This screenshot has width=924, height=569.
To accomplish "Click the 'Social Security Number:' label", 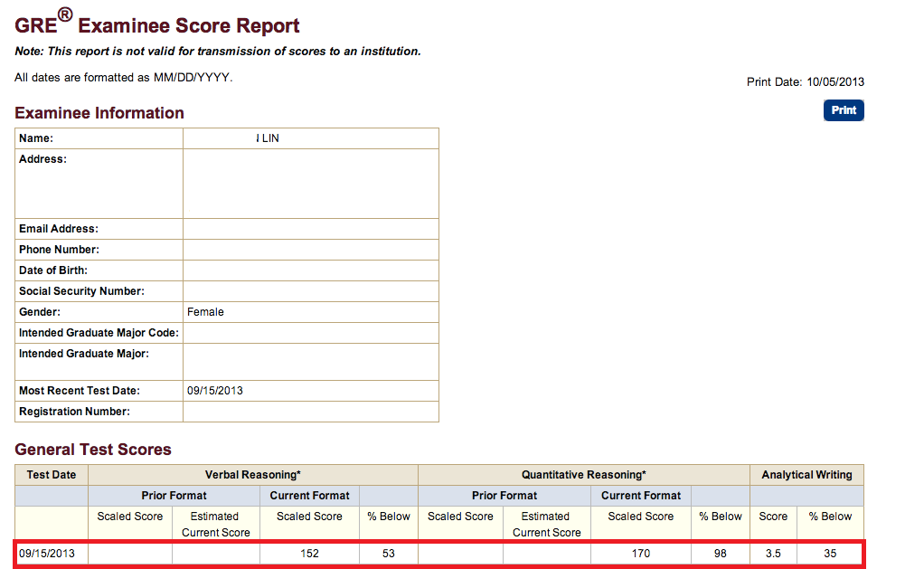I will click(81, 291).
